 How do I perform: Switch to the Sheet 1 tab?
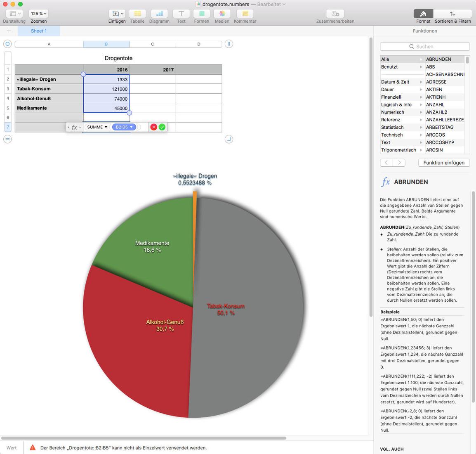(x=38, y=31)
